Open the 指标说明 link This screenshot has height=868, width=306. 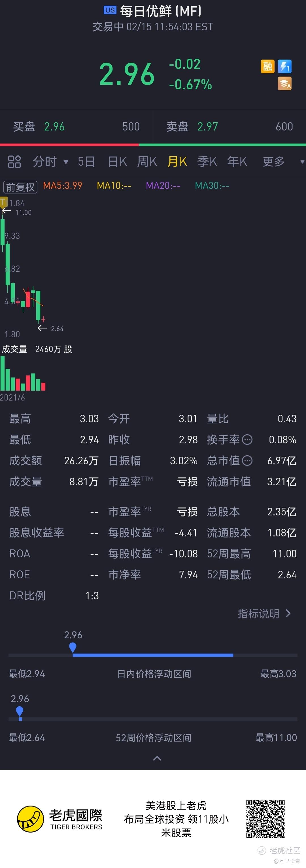point(264,614)
